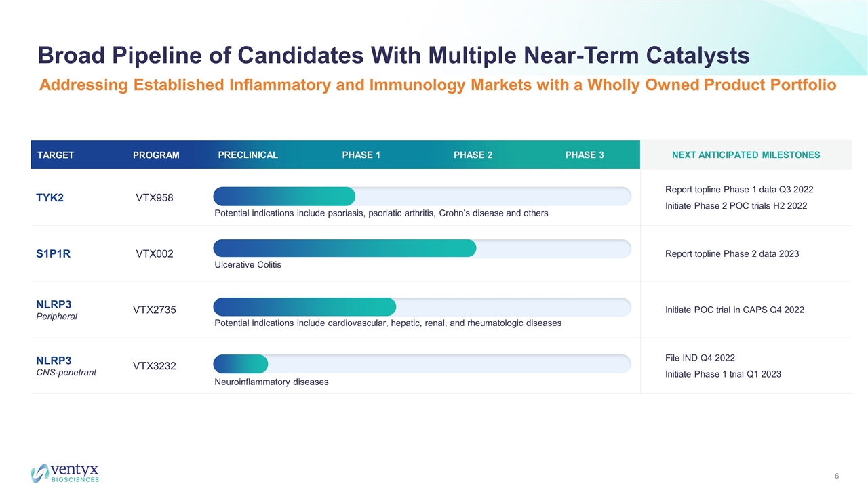This screenshot has width=868, height=488.
Task: Select the PHASE 1 column header
Action: click(361, 155)
